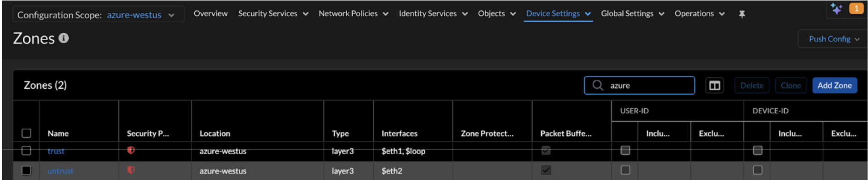Click the trust zone security shield icon
Viewport: 868px width, 180px height.
(x=131, y=151)
